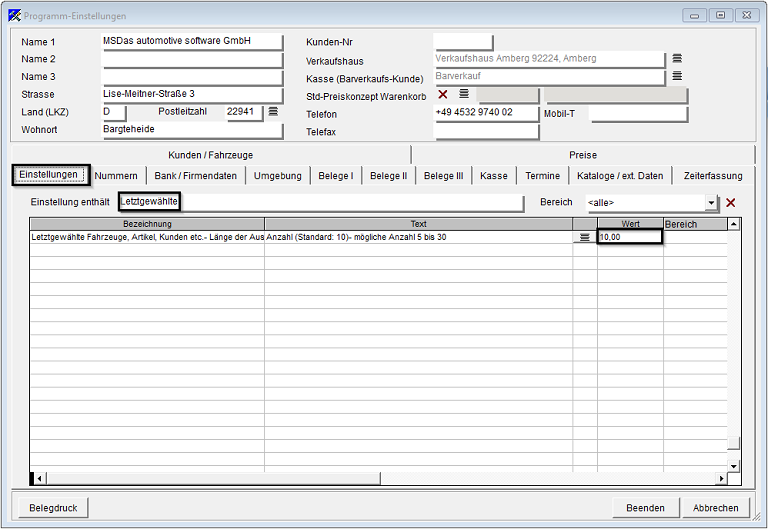Click the Text column header
The height and width of the screenshot is (529, 768).
tap(418, 224)
